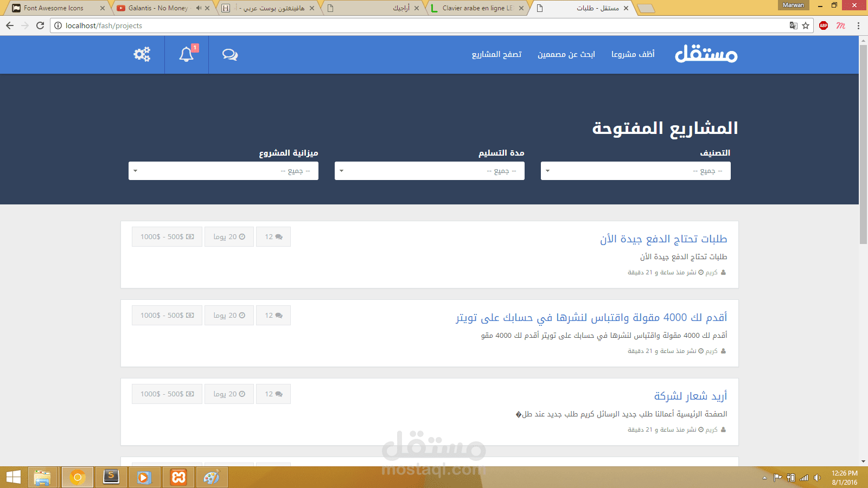Click the 20 يوما badge on أريد شعار project
Image resolution: width=868 pixels, height=488 pixels.
[229, 394]
